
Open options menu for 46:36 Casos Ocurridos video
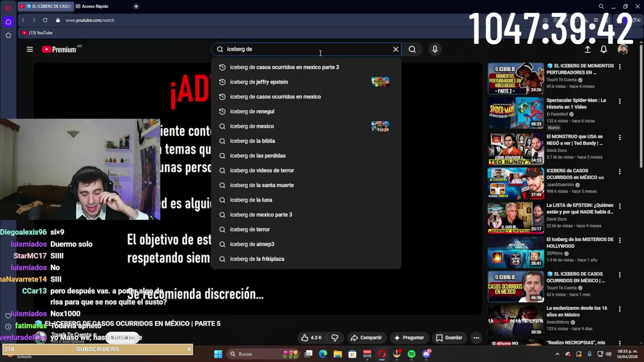click(x=620, y=275)
